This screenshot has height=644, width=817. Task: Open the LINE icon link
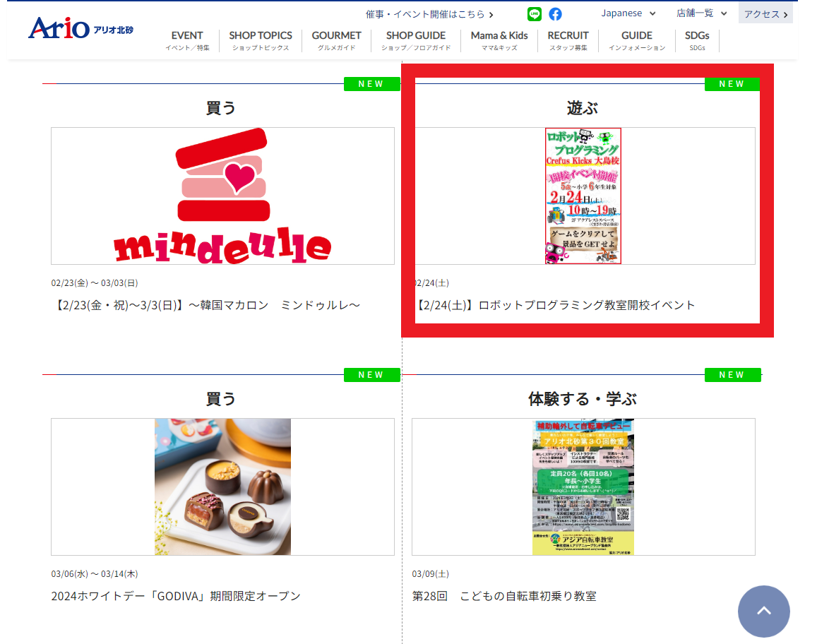534,14
